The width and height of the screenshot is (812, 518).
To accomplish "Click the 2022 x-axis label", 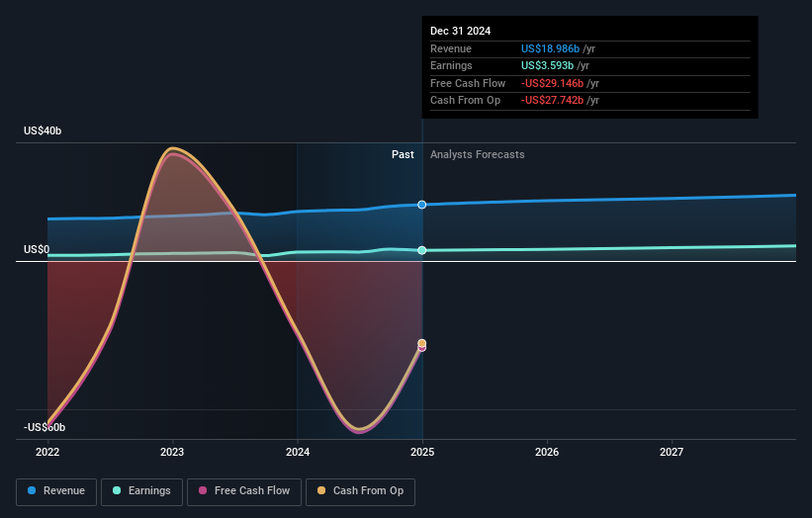I will tap(47, 453).
